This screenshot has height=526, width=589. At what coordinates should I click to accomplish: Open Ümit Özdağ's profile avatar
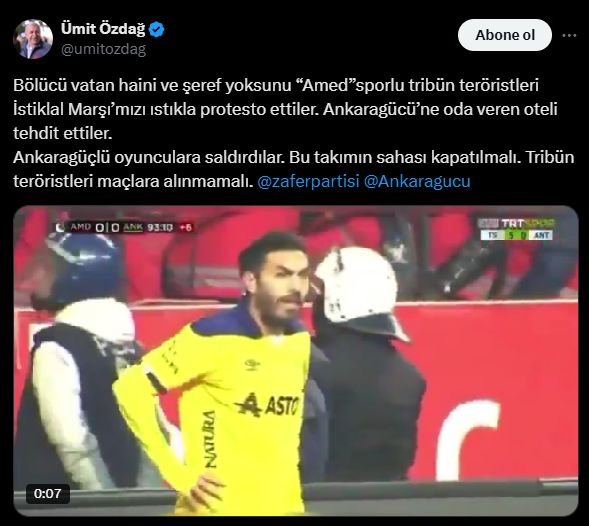(33, 39)
